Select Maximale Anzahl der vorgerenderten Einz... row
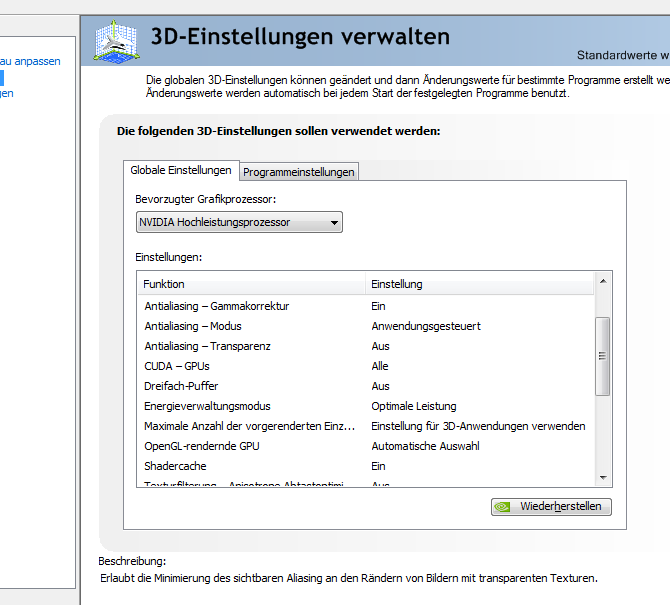 tap(366, 426)
